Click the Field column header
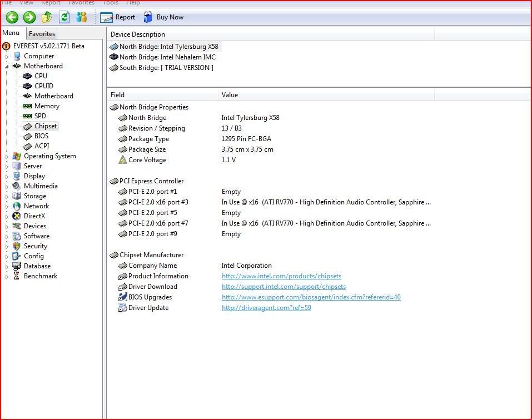Screen dimensions: 532x420 tap(162, 95)
